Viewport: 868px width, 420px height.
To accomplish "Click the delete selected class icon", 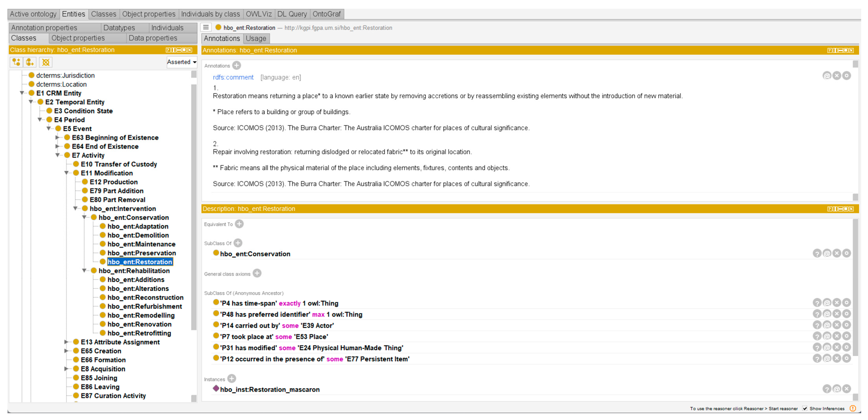I will coord(46,62).
